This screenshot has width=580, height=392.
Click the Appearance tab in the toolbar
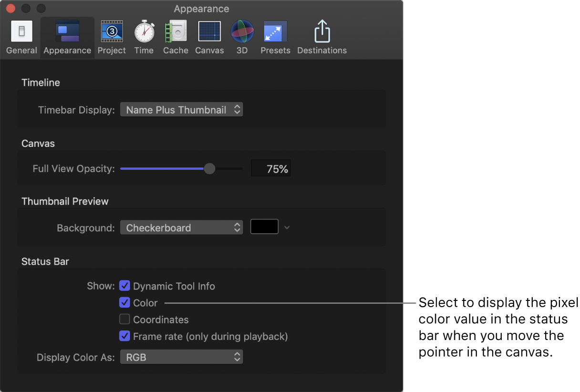tap(67, 37)
